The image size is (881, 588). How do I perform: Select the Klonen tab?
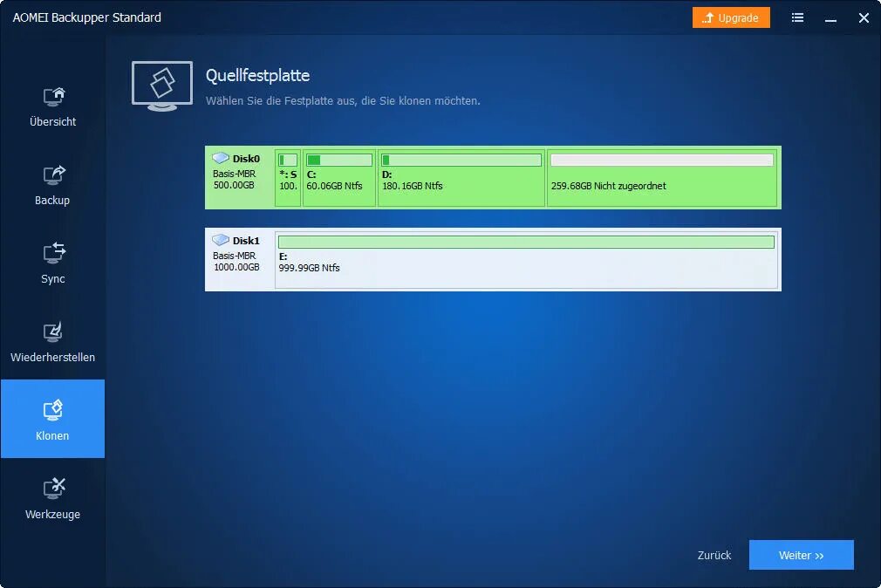tap(52, 419)
